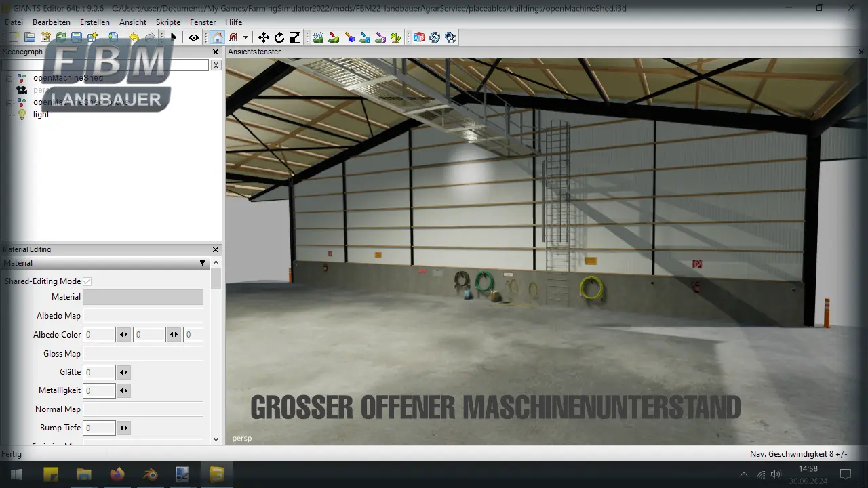Click the red-blue cubes toolbar icon
This screenshot has height=488, width=868.
point(419,37)
